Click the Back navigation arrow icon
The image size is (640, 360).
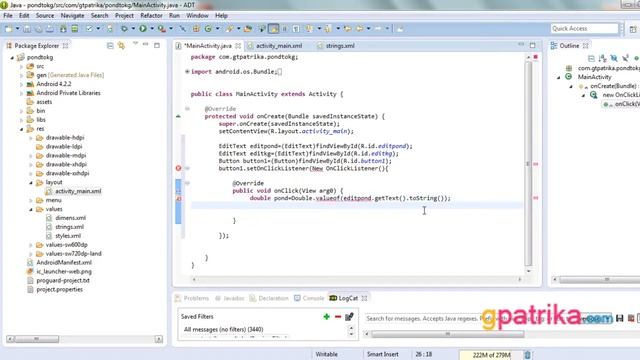[x=360, y=29]
